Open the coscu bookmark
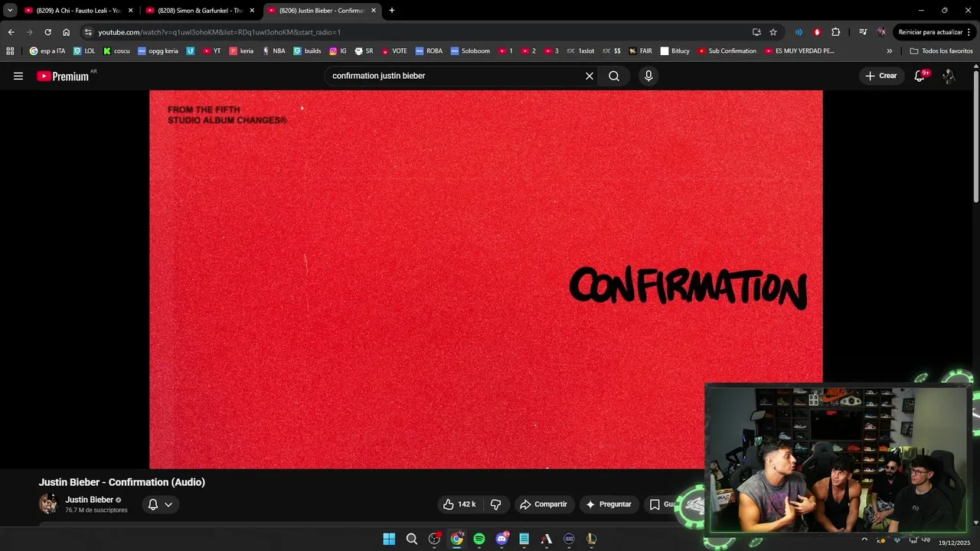The height and width of the screenshot is (551, 980). (x=116, y=51)
